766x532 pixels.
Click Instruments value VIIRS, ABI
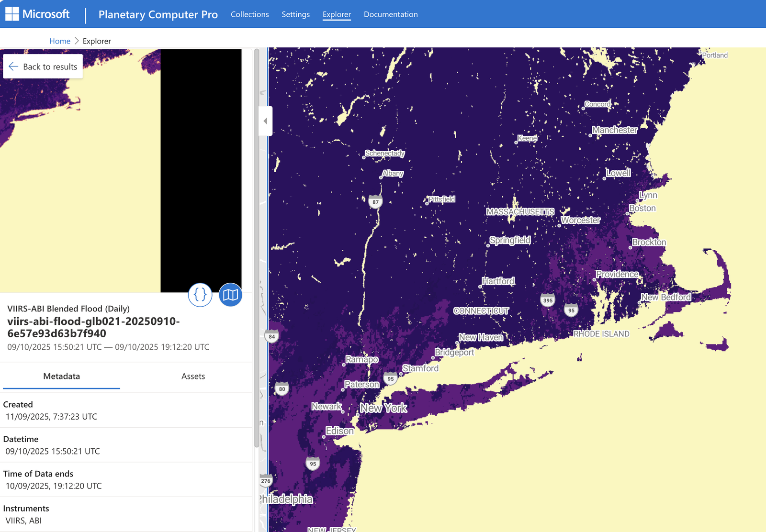pos(23,521)
